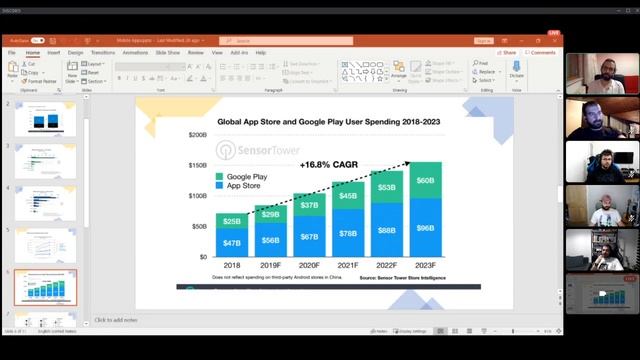Click the Copy command icon
Image resolution: width=640 pixels, height=360 pixels.
coord(24,73)
